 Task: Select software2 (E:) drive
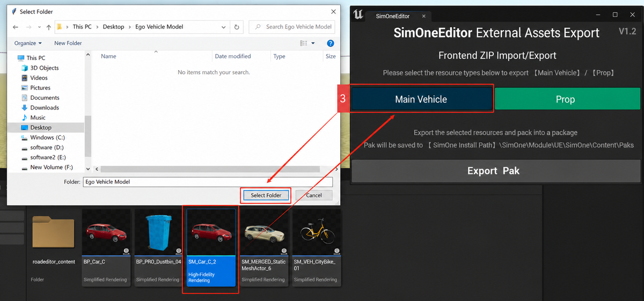pyautogui.click(x=49, y=157)
